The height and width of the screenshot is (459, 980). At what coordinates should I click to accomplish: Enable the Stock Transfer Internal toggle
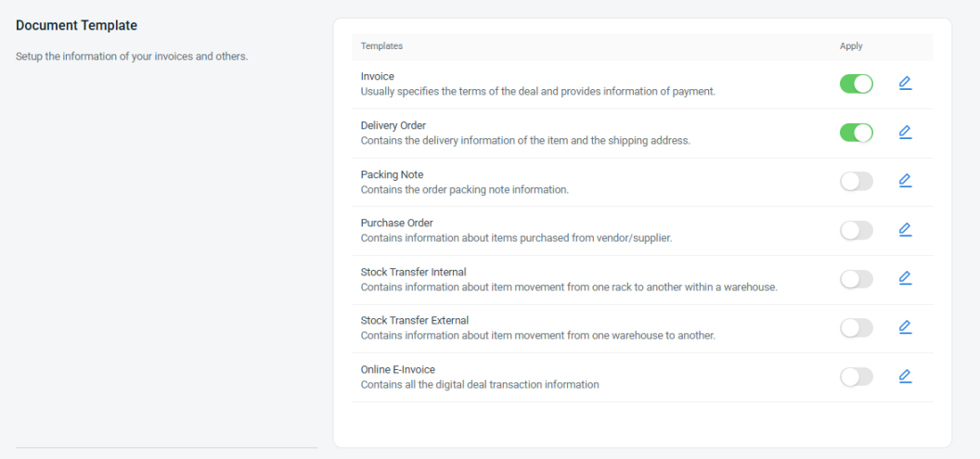point(856,279)
